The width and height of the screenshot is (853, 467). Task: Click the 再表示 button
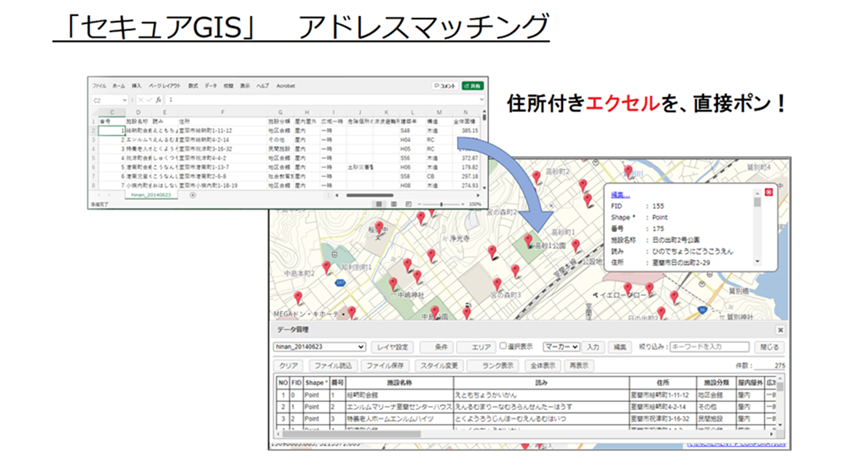click(x=579, y=366)
